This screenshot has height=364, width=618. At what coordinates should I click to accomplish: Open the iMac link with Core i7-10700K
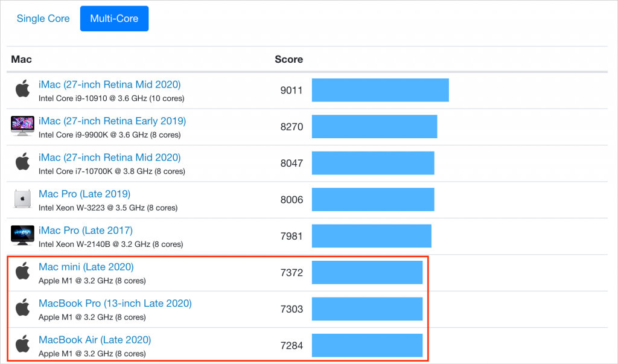pyautogui.click(x=109, y=158)
